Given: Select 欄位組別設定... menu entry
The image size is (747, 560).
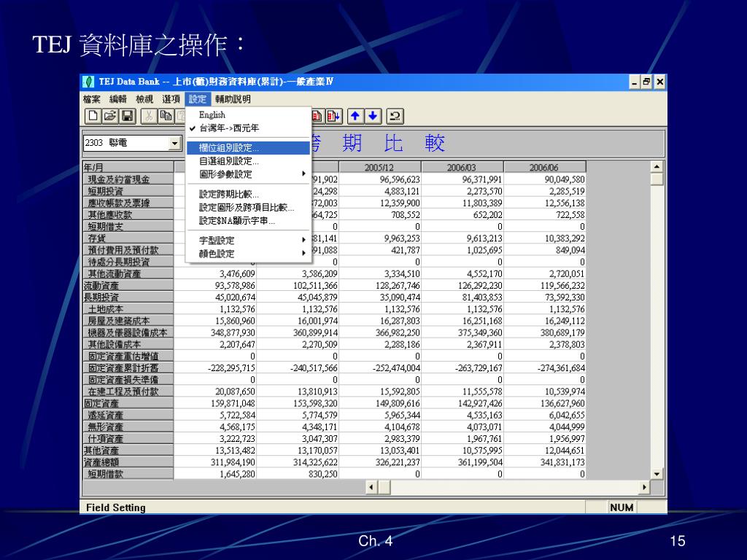Looking at the screenshot, I should (248, 148).
